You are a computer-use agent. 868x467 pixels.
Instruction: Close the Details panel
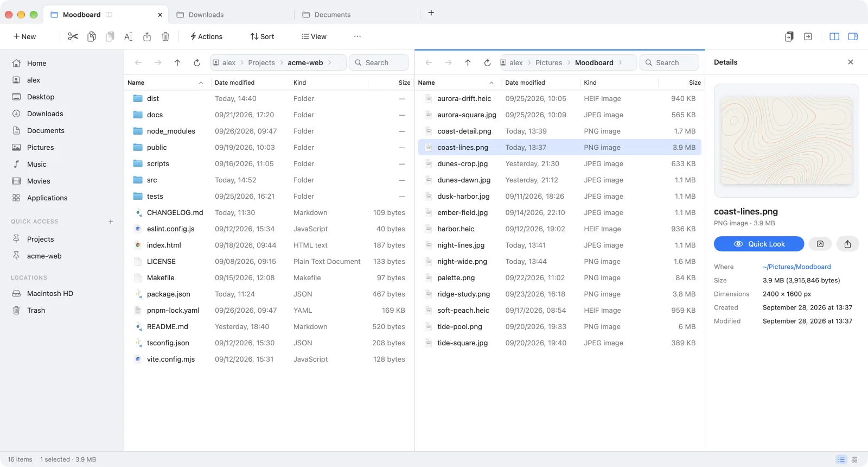pyautogui.click(x=851, y=62)
